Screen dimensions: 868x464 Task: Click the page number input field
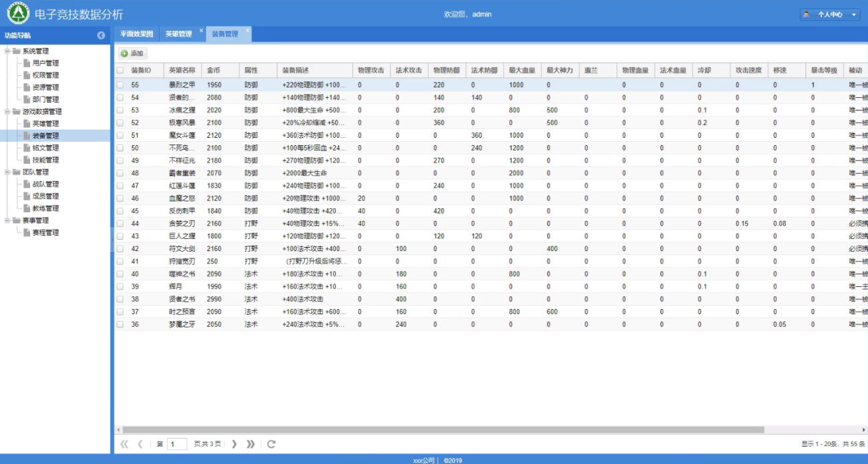pyautogui.click(x=177, y=444)
